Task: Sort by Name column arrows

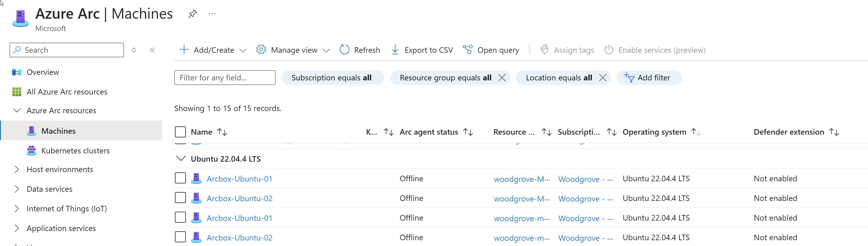Action: click(222, 132)
